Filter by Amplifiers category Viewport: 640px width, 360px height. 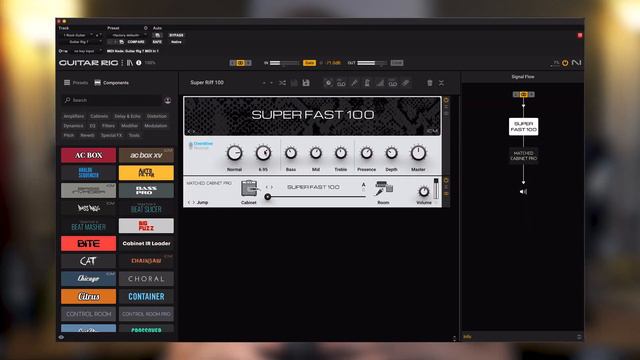point(73,116)
